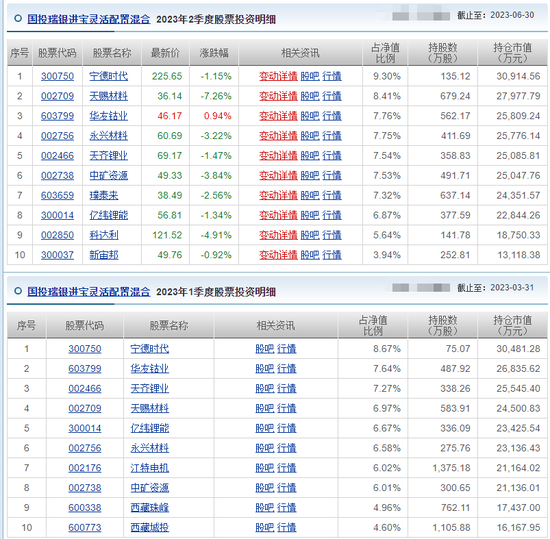Click stock code 002850

tap(58, 235)
